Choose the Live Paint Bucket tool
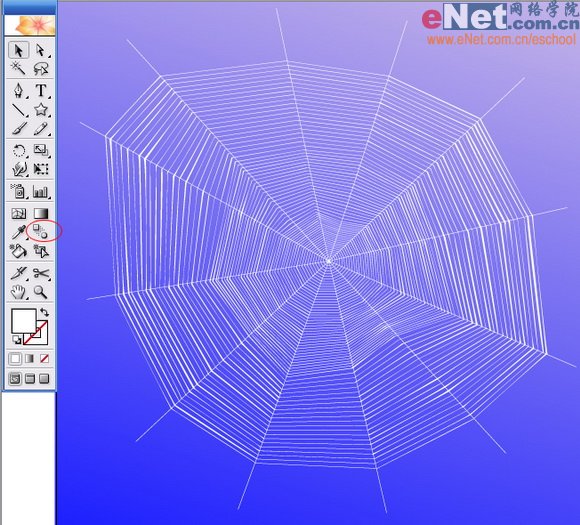The height and width of the screenshot is (525, 580). pyautogui.click(x=18, y=251)
